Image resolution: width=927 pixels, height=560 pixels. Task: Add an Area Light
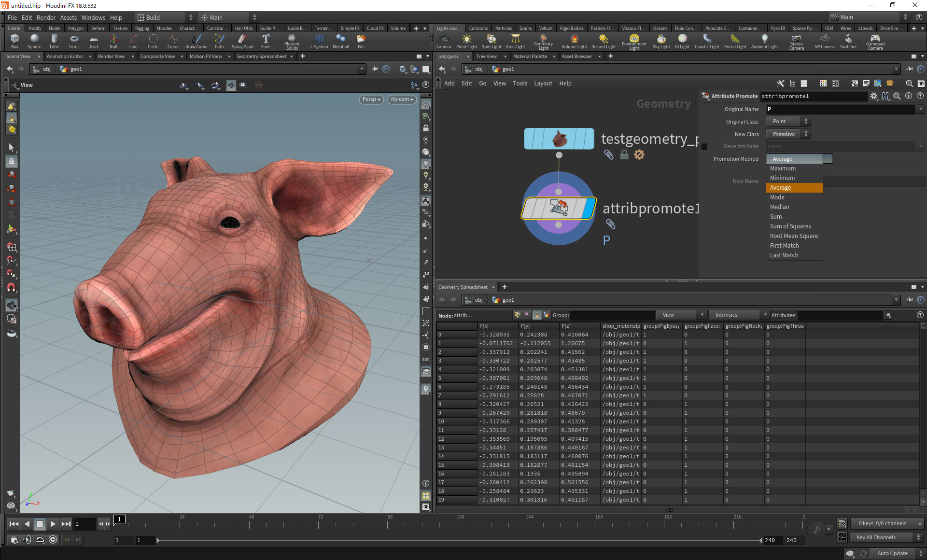[515, 42]
